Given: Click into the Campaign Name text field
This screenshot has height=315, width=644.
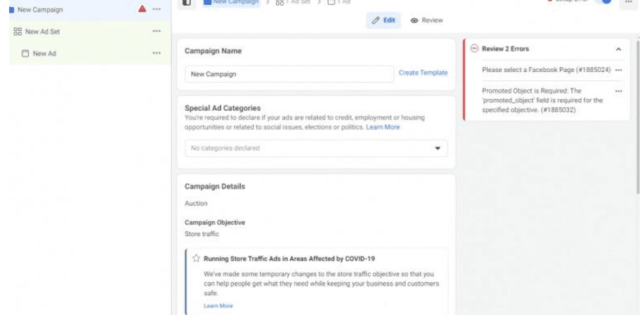Looking at the screenshot, I should (289, 74).
